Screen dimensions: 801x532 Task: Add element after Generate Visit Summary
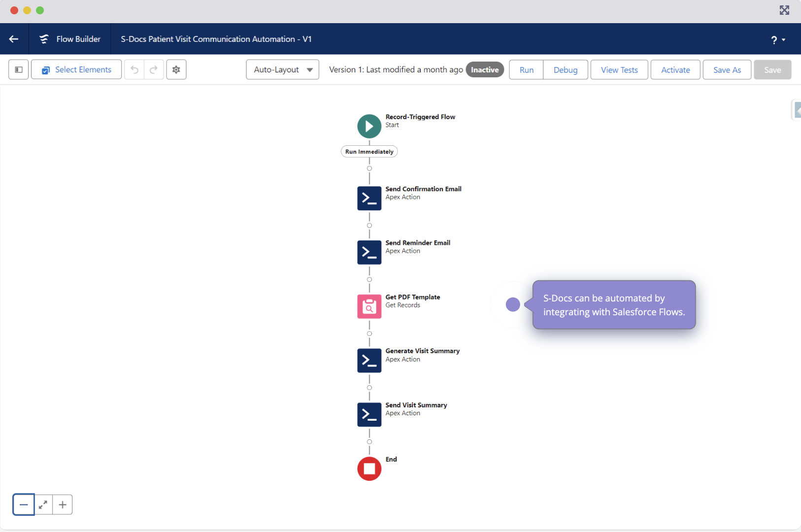369,388
